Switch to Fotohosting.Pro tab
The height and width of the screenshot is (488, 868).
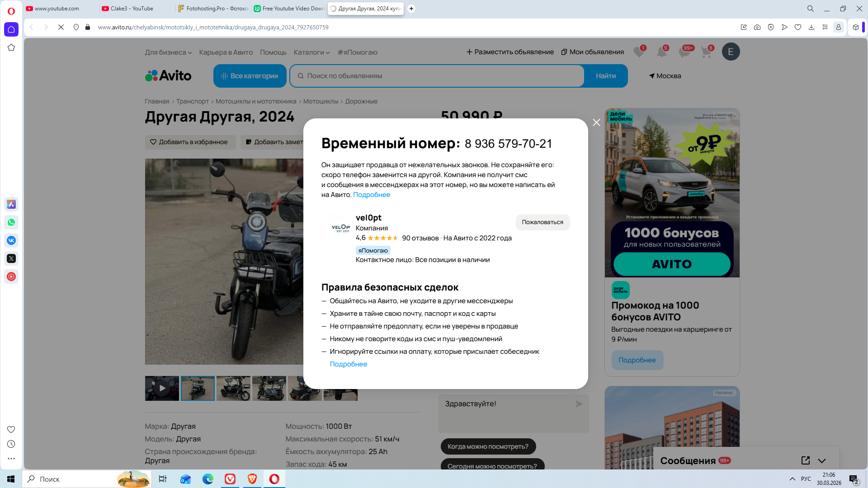point(212,9)
